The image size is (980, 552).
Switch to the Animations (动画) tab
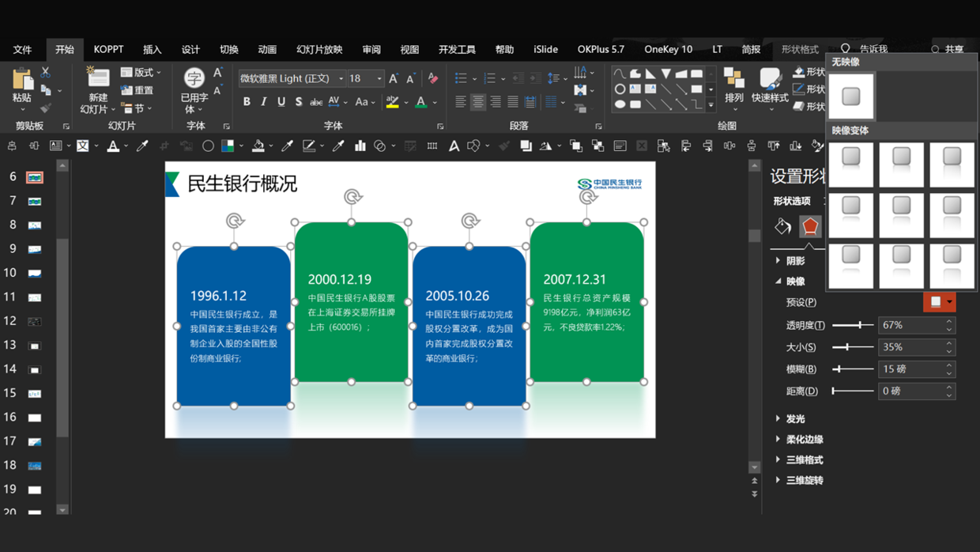tap(267, 49)
